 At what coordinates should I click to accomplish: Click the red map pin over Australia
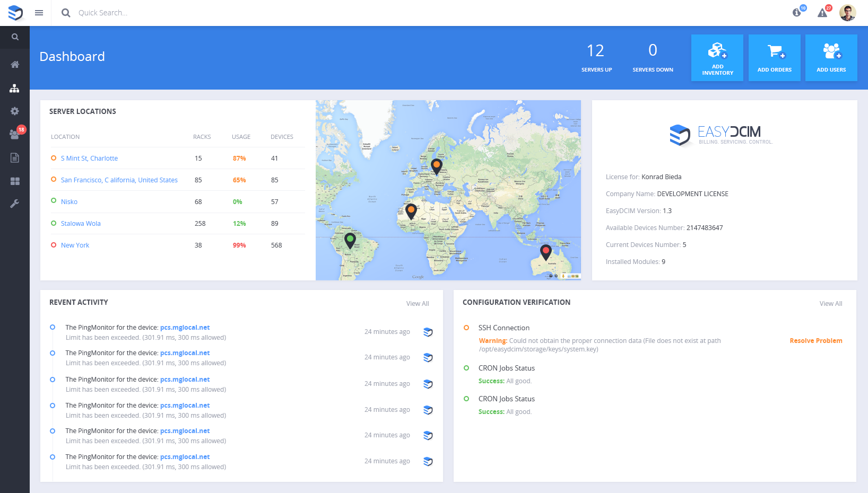pos(545,252)
